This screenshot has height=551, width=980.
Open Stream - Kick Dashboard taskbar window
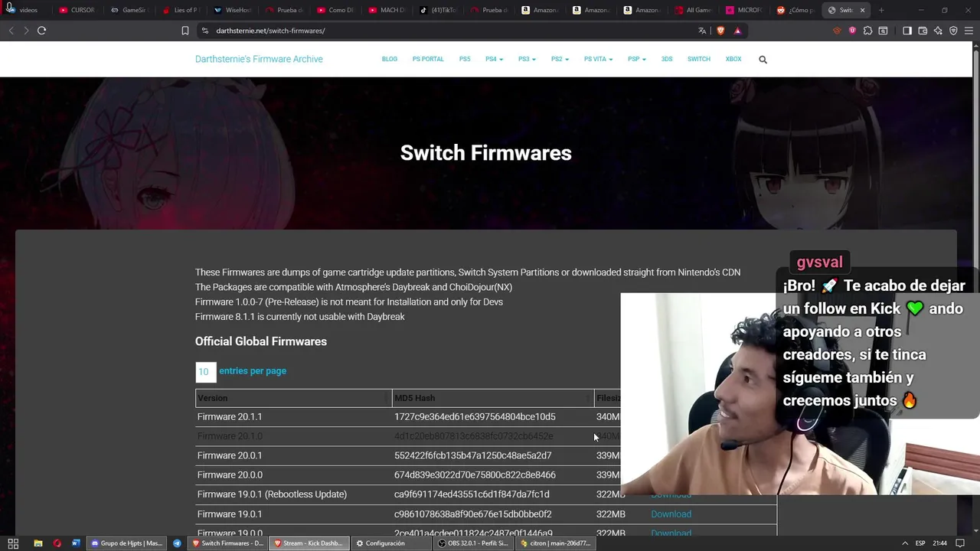[x=308, y=543]
